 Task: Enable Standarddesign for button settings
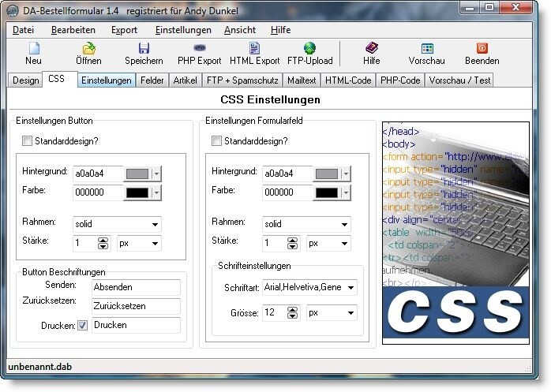coord(28,141)
